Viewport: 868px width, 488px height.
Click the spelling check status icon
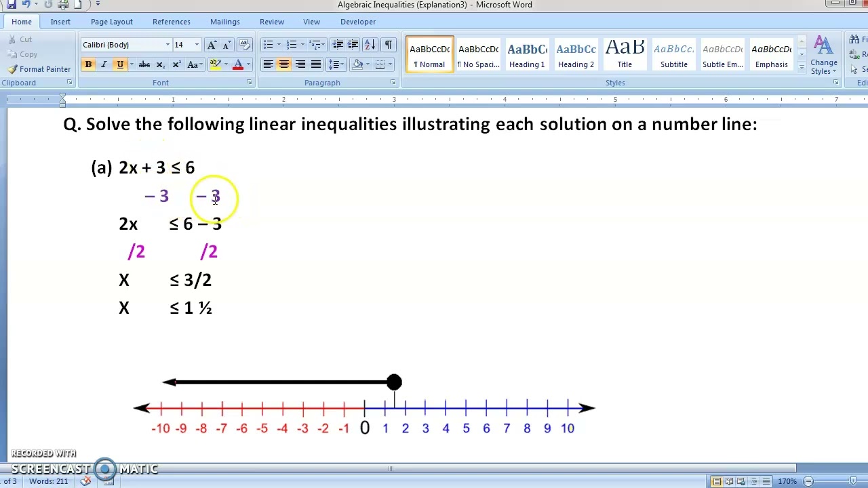tap(86, 481)
